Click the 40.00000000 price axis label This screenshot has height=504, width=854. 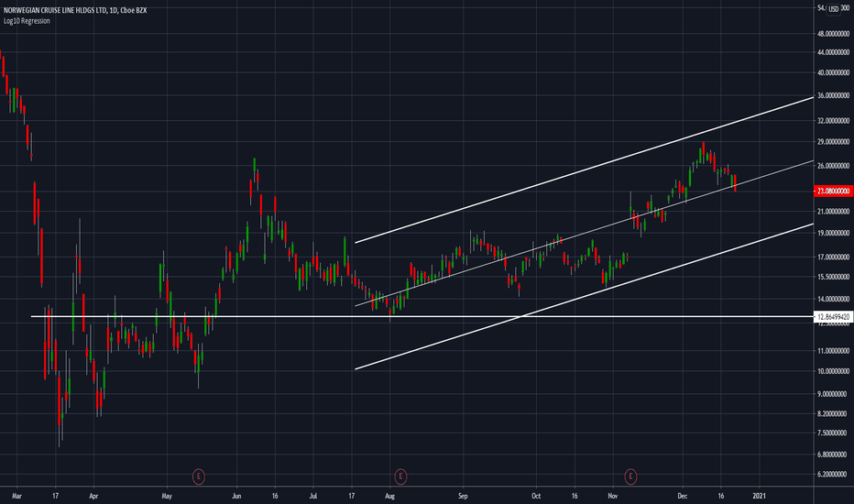click(833, 72)
